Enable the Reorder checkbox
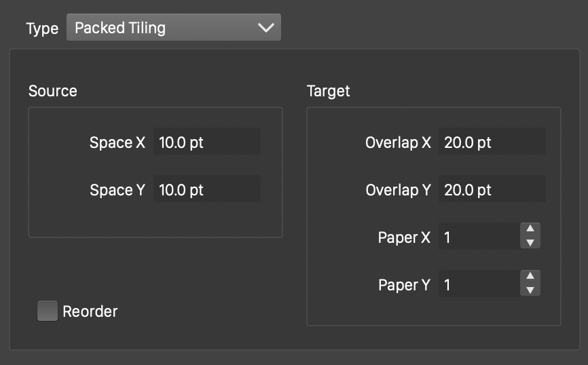The image size is (588, 365). (47, 311)
